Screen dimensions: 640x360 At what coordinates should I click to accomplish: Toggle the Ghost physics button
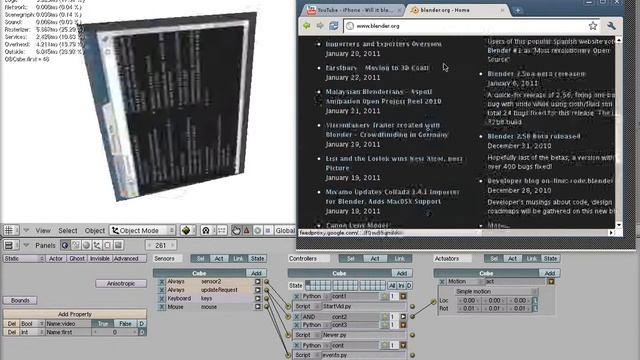[x=77, y=258]
